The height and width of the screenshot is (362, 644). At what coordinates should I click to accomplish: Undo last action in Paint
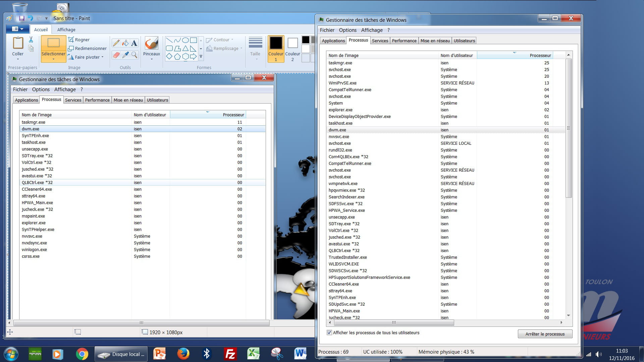click(x=31, y=18)
